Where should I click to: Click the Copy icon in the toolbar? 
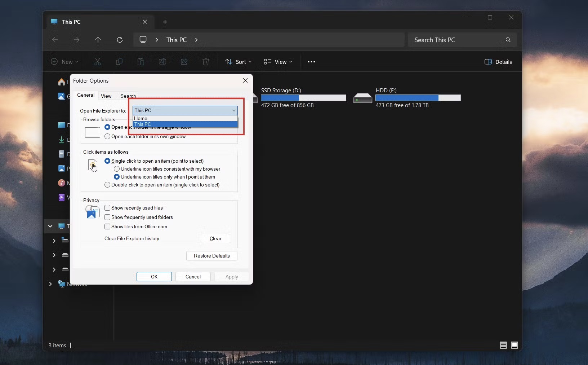119,62
